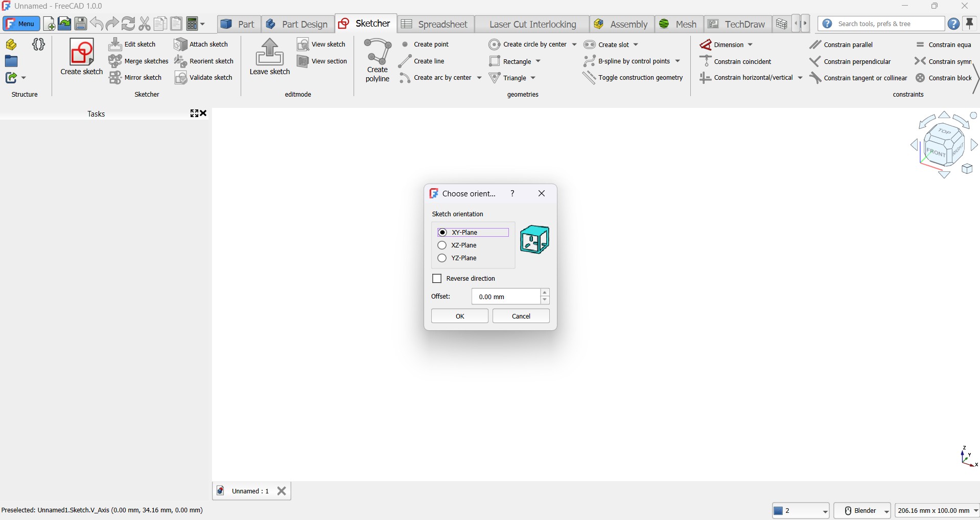Viewport: 980px width, 520px height.
Task: Apply Constrain tangent or collinear
Action: point(859,78)
